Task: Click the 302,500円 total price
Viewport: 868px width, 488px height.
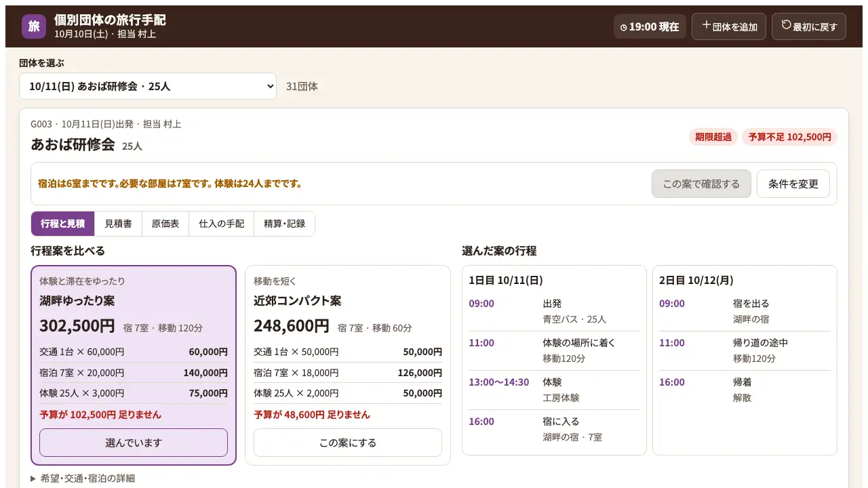Action: (77, 326)
